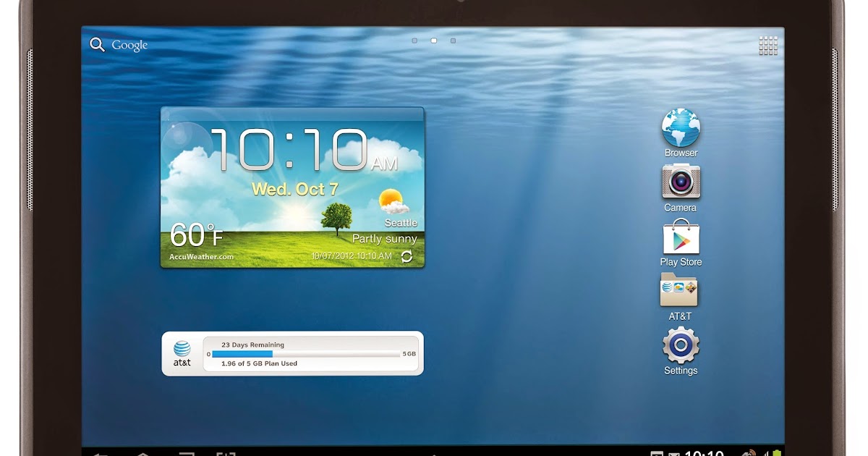Tap the 5 GB data usage progress bar
The height and width of the screenshot is (456, 868).
point(307,353)
